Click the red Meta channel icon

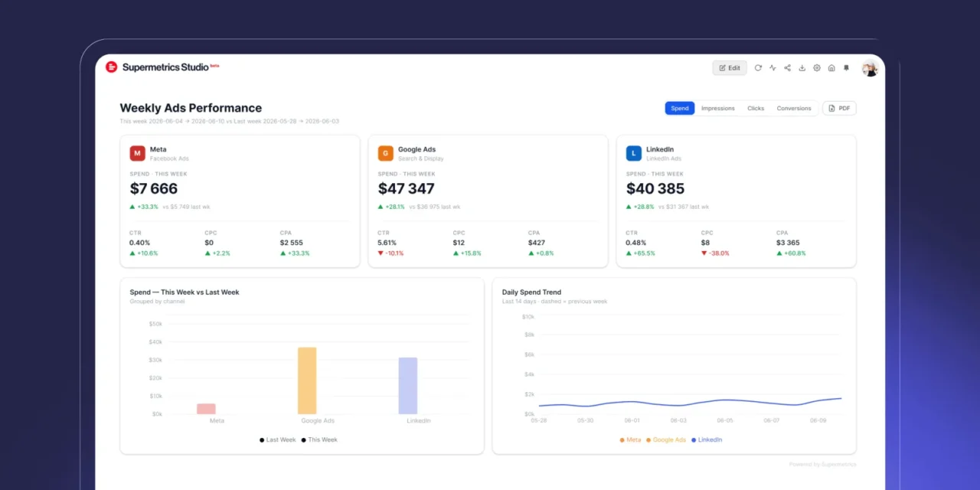point(138,153)
